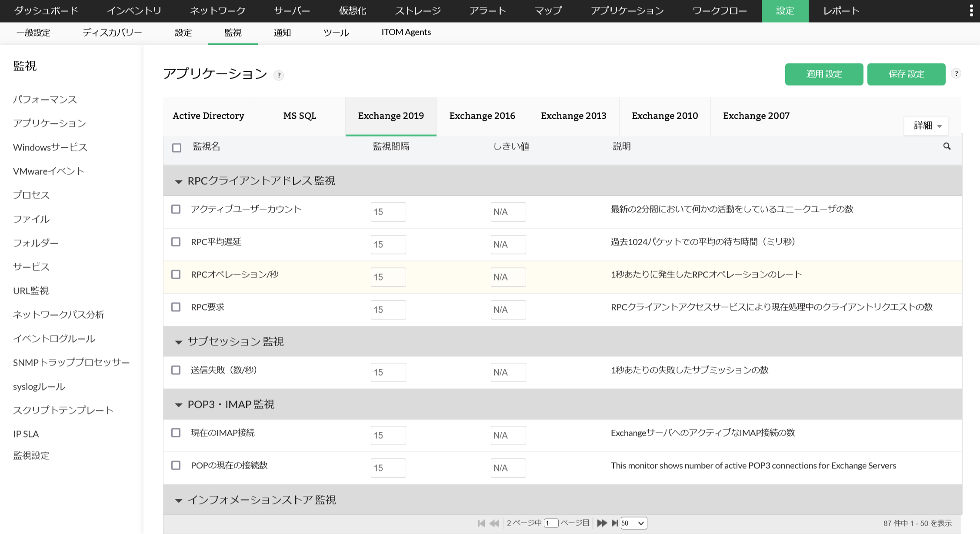Open the rows-per-page 50 dropdown
The height and width of the screenshot is (534, 980).
pyautogui.click(x=633, y=523)
